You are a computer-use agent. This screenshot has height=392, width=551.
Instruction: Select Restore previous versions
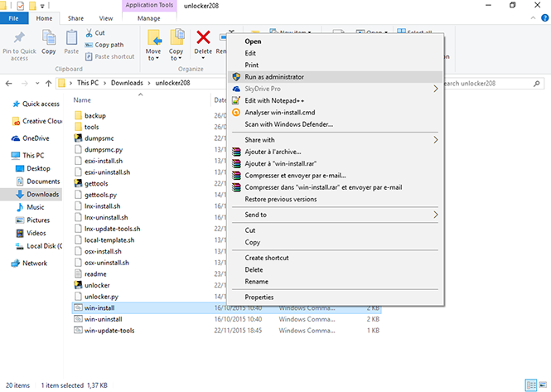tap(336, 199)
